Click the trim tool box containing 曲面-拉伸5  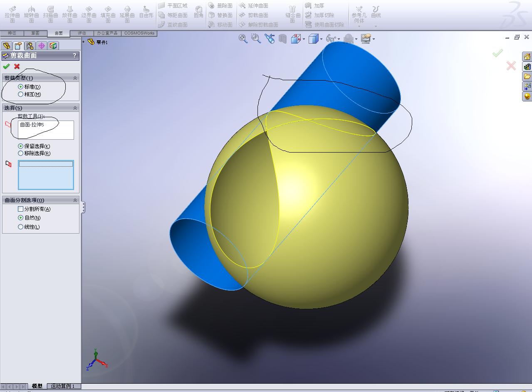coord(46,130)
